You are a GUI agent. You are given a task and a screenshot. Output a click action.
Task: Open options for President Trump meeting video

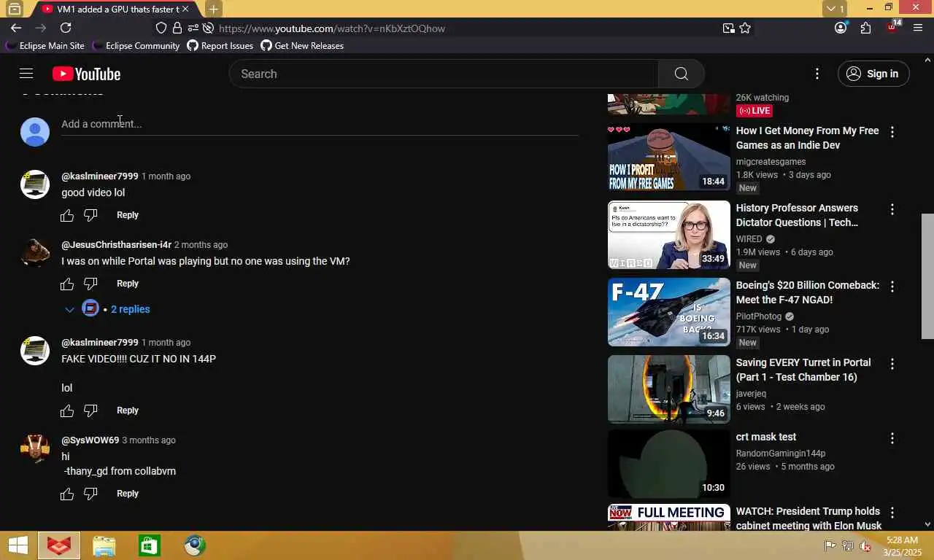point(892,513)
